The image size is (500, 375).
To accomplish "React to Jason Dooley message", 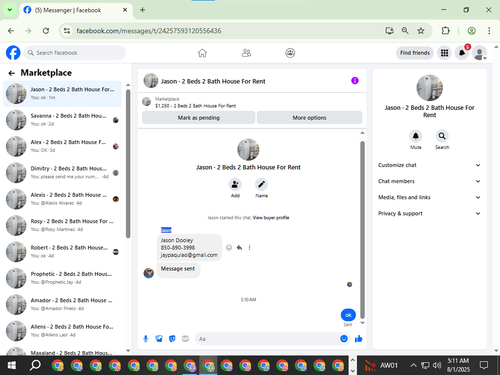I will tap(229, 247).
